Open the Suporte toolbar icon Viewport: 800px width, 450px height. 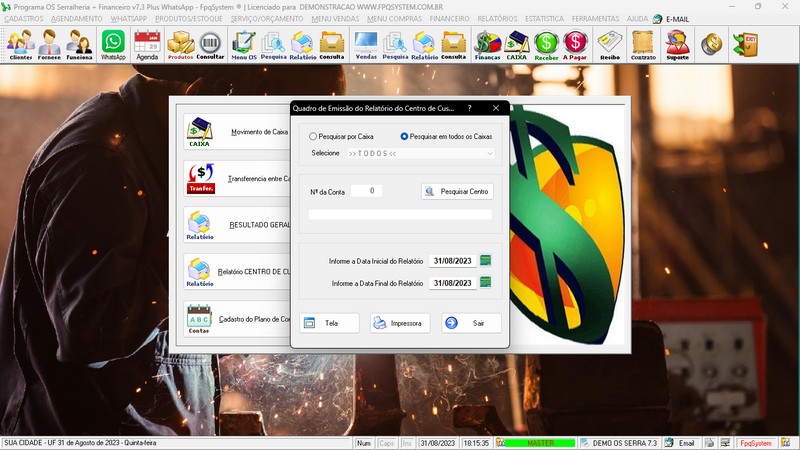tap(677, 44)
